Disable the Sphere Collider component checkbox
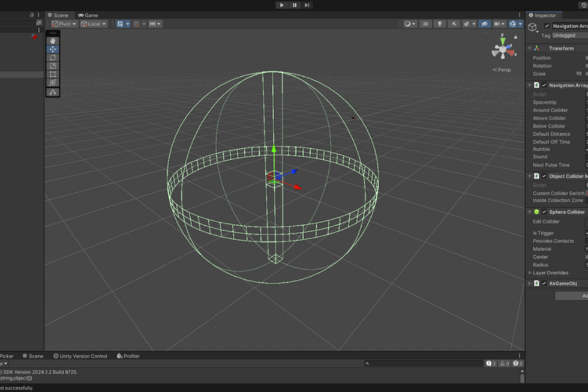 tap(544, 212)
